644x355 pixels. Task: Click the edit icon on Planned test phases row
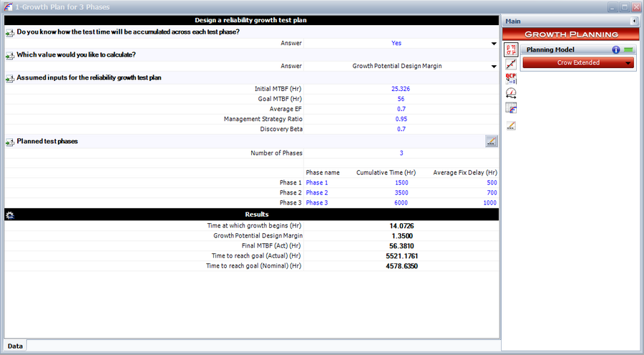491,141
